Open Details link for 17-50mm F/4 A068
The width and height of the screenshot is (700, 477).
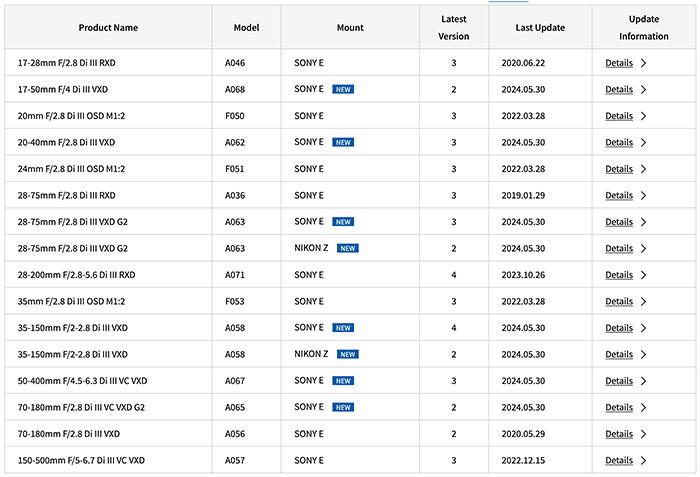(619, 89)
